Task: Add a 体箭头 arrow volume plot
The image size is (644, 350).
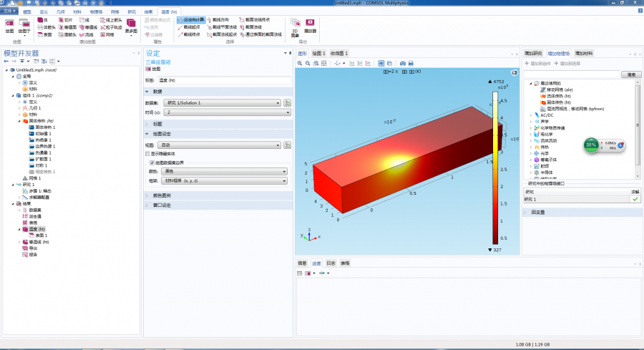Action: 47,27
